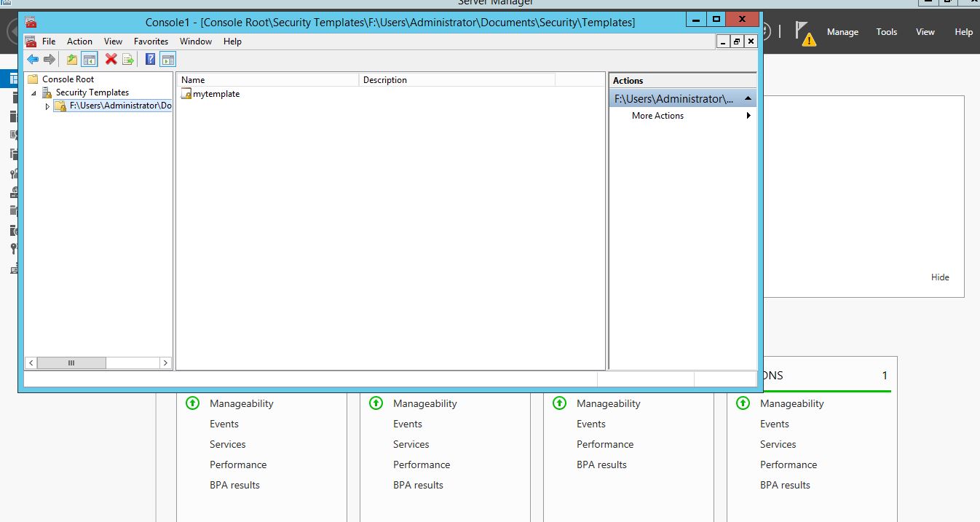This screenshot has height=522, width=980.
Task: Click More Actions in Actions pane
Action: tap(657, 116)
